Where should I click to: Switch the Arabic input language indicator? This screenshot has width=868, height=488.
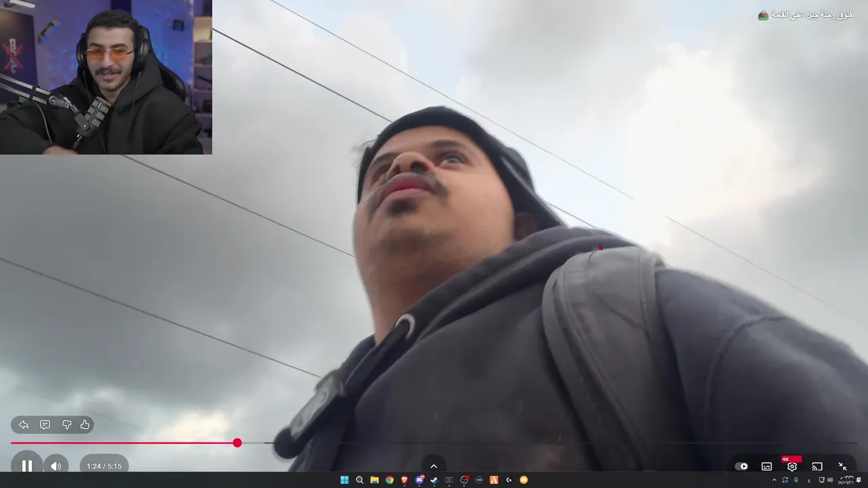click(x=809, y=481)
